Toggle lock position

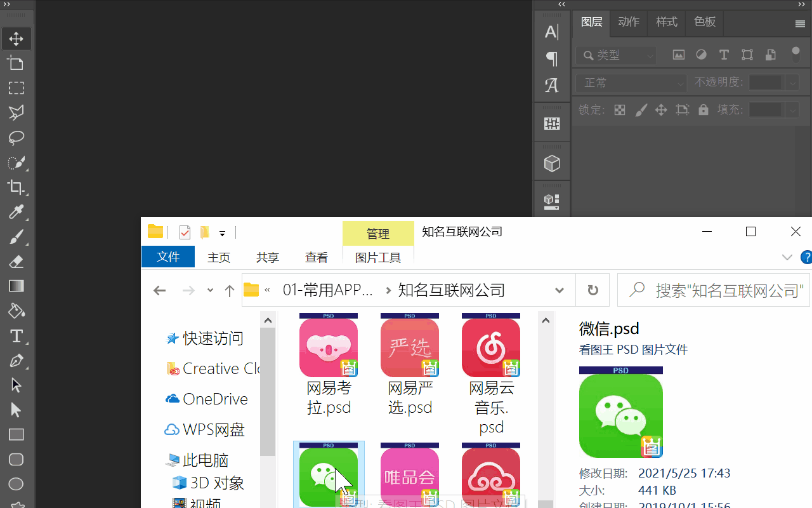pos(661,110)
